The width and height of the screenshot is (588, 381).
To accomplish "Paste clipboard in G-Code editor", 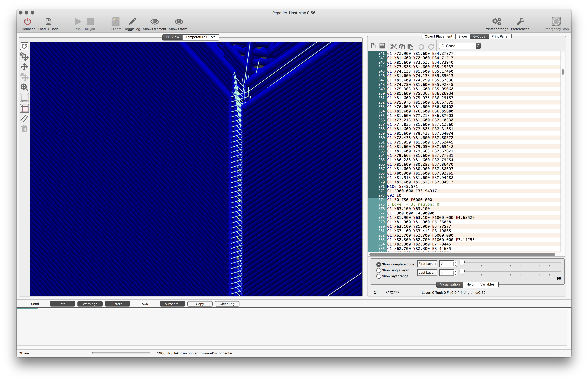I will point(410,46).
